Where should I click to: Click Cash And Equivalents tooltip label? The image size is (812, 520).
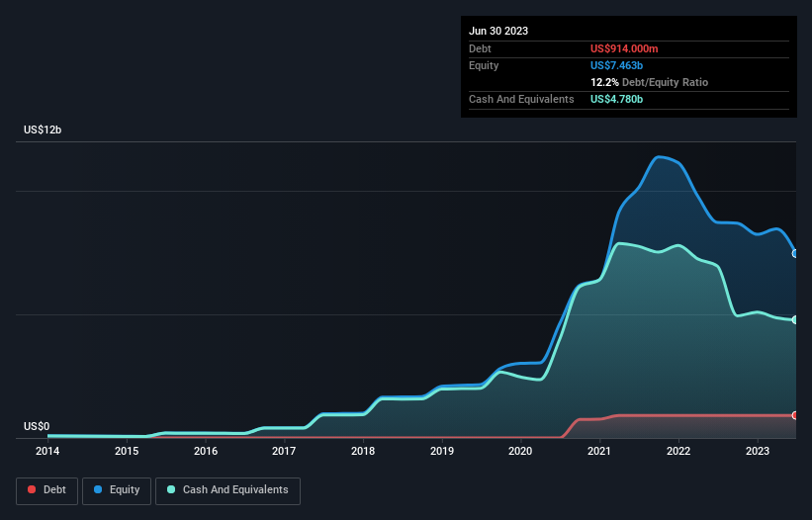coord(521,99)
